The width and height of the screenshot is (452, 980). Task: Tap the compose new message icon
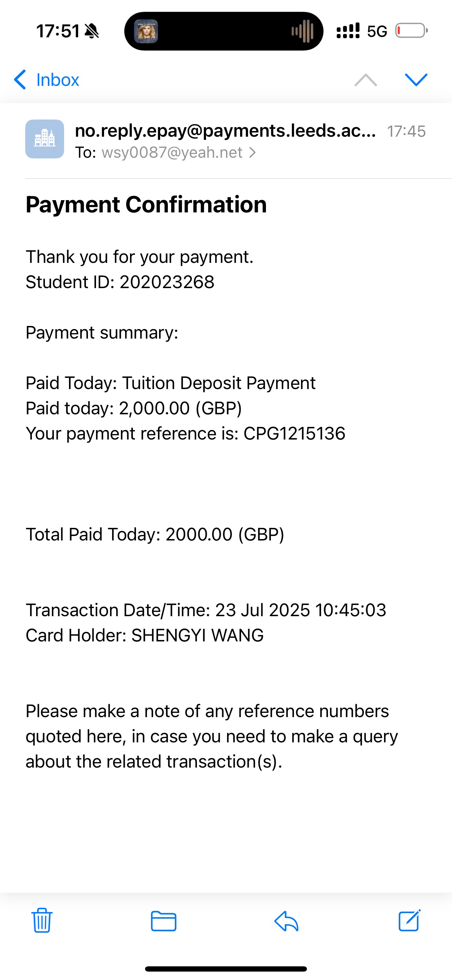[409, 920]
